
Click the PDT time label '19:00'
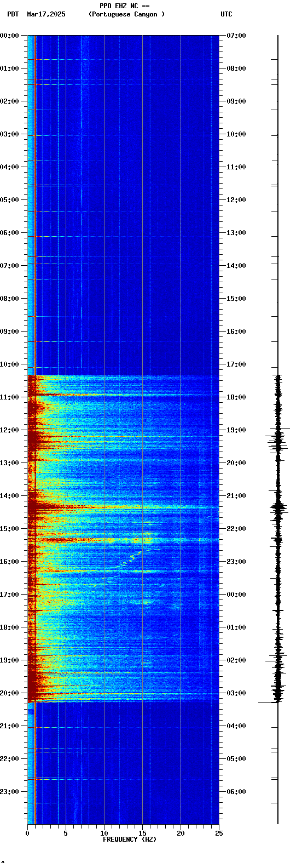(9, 660)
